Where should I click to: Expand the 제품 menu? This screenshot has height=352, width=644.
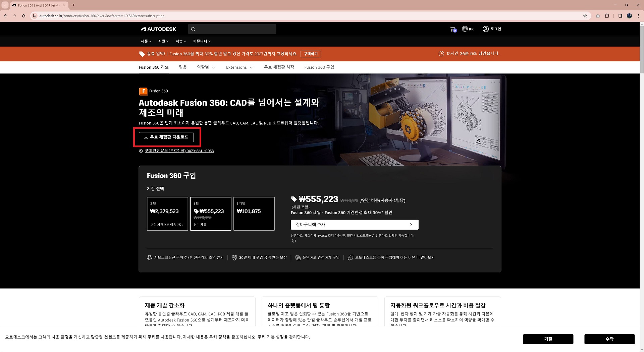pos(146,41)
